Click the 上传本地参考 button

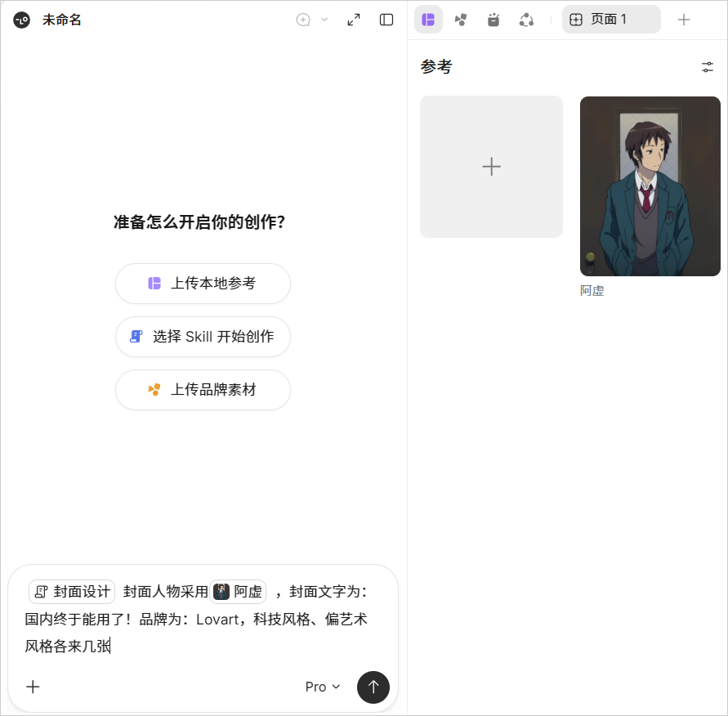(x=203, y=284)
